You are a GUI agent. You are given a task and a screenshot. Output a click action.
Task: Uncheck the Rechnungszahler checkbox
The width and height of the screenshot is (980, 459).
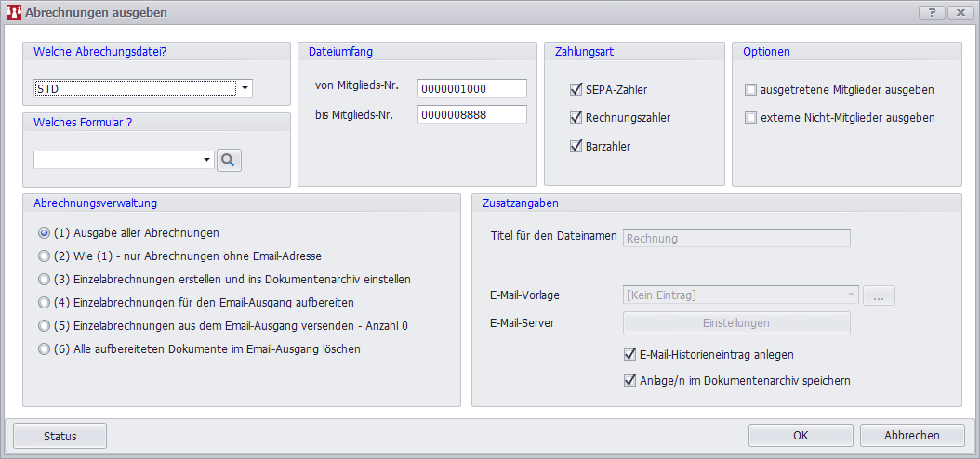coord(576,118)
